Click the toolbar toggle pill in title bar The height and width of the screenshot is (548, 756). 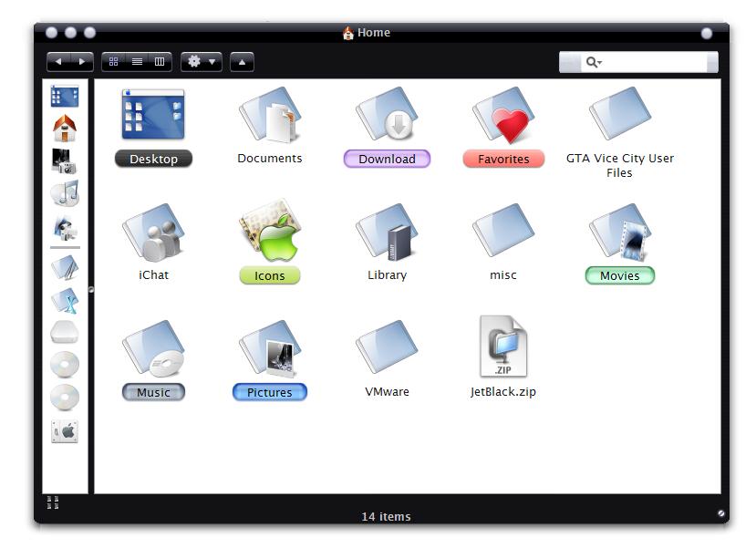pos(707,33)
